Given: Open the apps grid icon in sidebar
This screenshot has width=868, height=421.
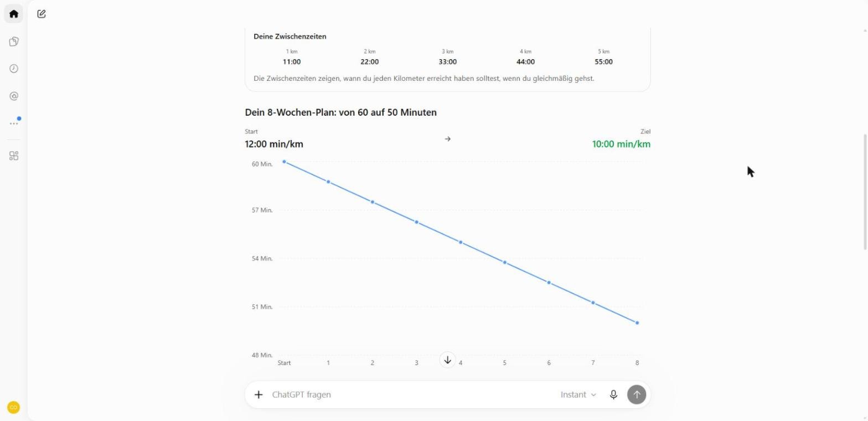Looking at the screenshot, I should (14, 156).
